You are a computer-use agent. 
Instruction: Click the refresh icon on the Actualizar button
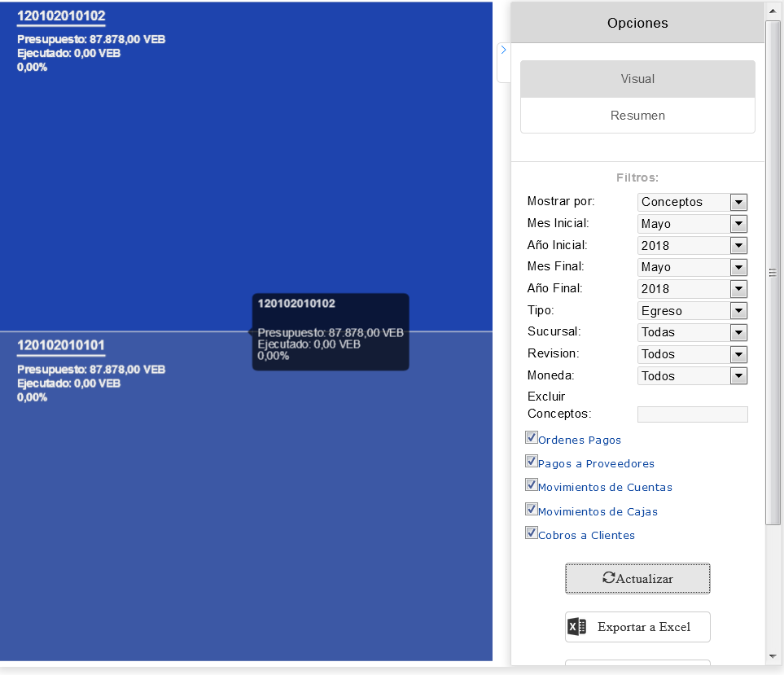[608, 578]
